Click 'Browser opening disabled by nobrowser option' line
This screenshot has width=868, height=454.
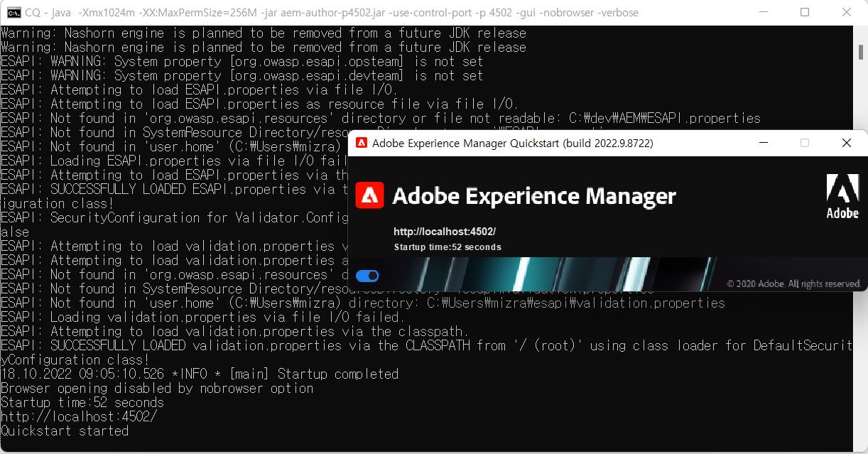point(157,388)
